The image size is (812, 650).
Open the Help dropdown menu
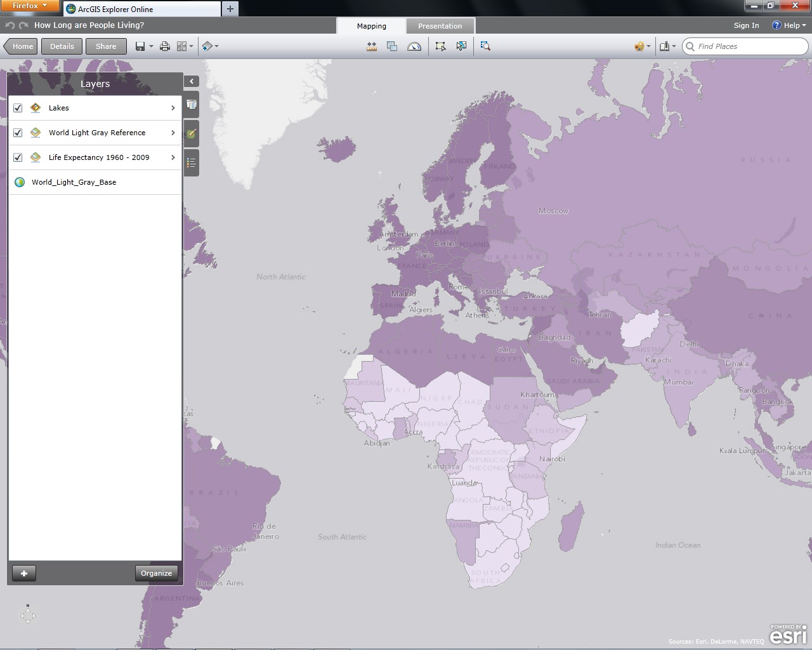(x=789, y=25)
